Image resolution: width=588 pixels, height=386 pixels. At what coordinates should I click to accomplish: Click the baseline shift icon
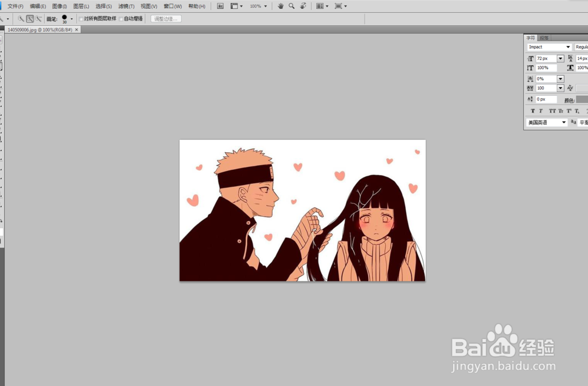coord(530,99)
